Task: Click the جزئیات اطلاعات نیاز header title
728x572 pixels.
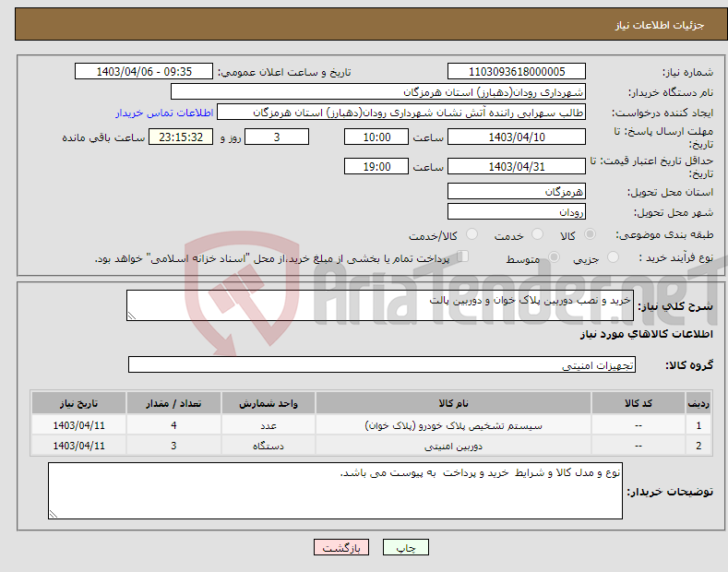Action: point(660,25)
